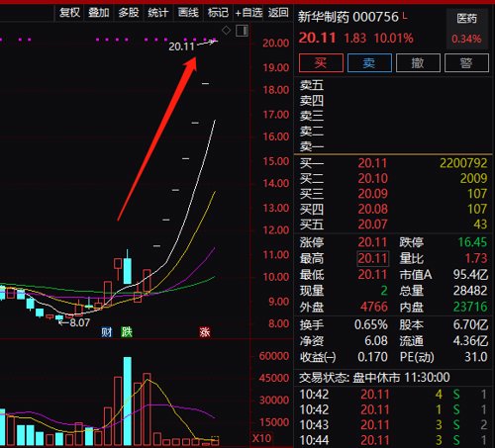Viewport: 495px width, 448px height.
Task: Click the green 跌 marker icon
Action: coord(127,332)
